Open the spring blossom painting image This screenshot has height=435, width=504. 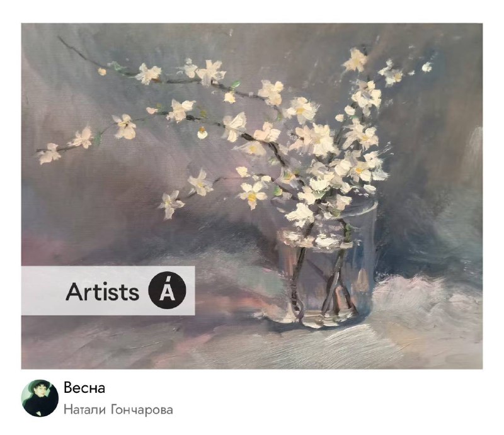(x=252, y=196)
